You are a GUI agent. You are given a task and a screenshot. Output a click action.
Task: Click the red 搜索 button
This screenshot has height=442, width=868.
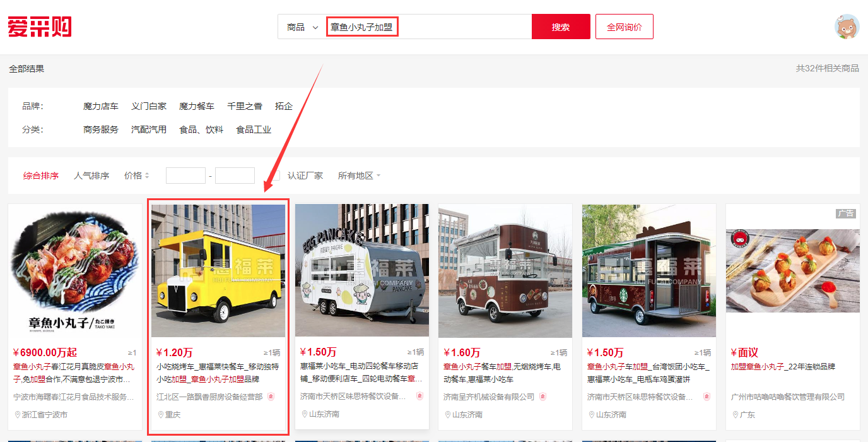pos(561,27)
